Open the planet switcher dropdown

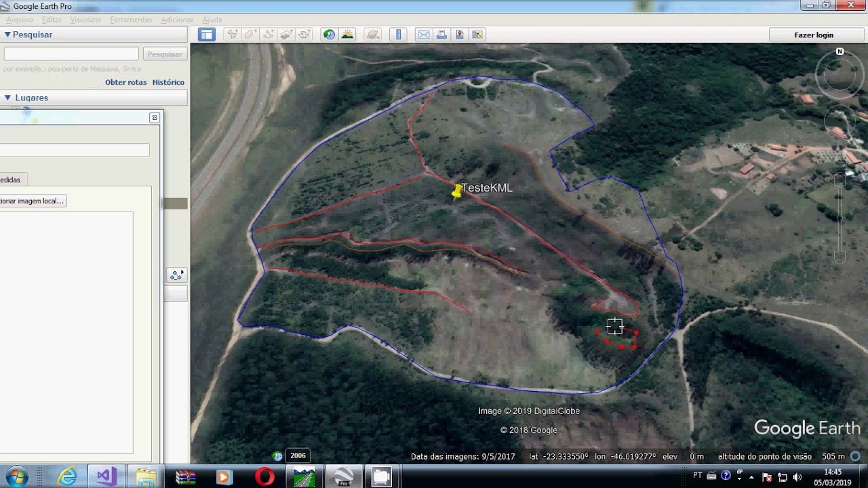[x=372, y=35]
